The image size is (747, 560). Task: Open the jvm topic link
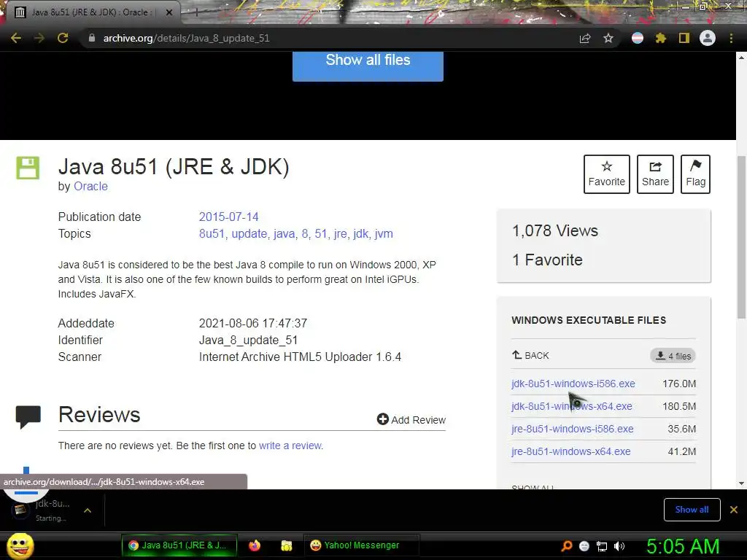[x=384, y=234]
